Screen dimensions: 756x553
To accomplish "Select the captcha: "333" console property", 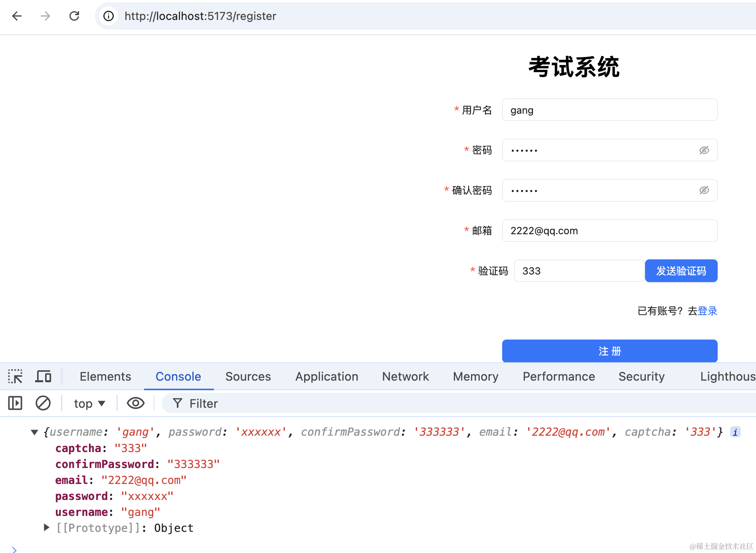I will coord(101,448).
